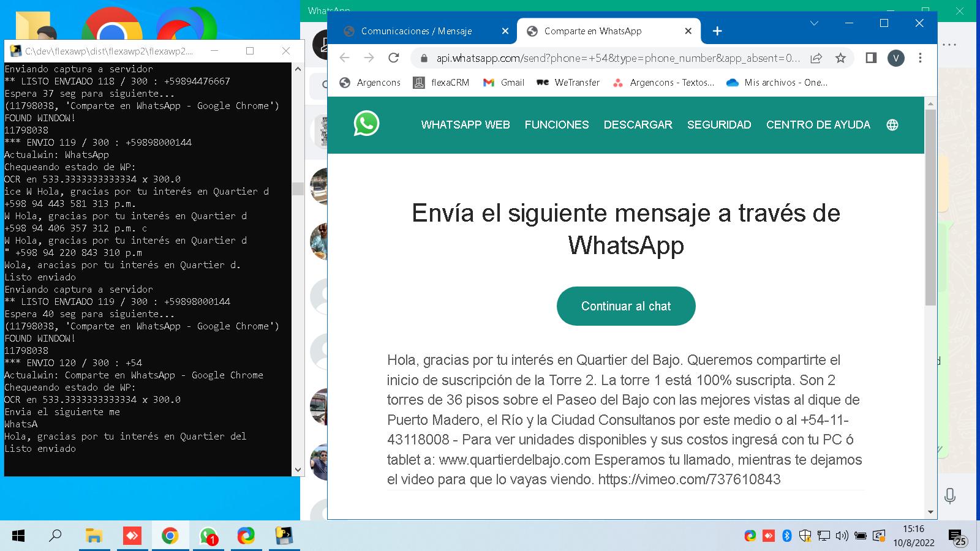Image resolution: width=980 pixels, height=551 pixels.
Task: Switch to WhatsApp on the taskbar
Action: (208, 536)
